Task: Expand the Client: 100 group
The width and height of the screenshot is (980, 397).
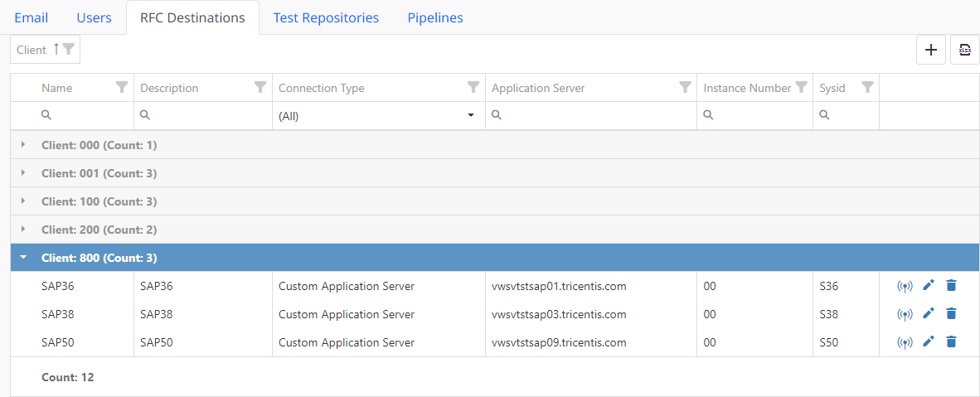Action: pyautogui.click(x=23, y=201)
